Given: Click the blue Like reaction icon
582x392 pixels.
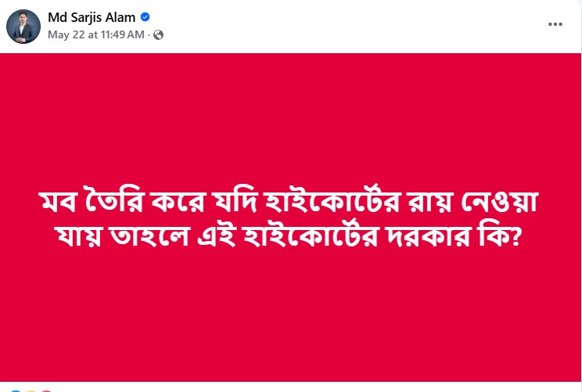Looking at the screenshot, I should coord(16,390).
